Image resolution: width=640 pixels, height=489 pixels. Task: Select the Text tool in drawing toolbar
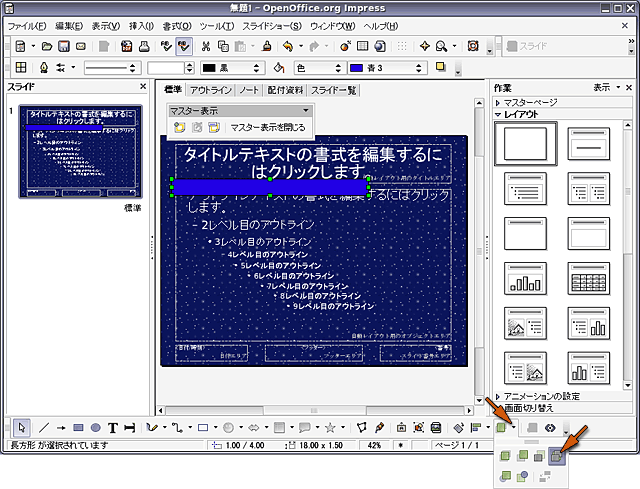113,427
